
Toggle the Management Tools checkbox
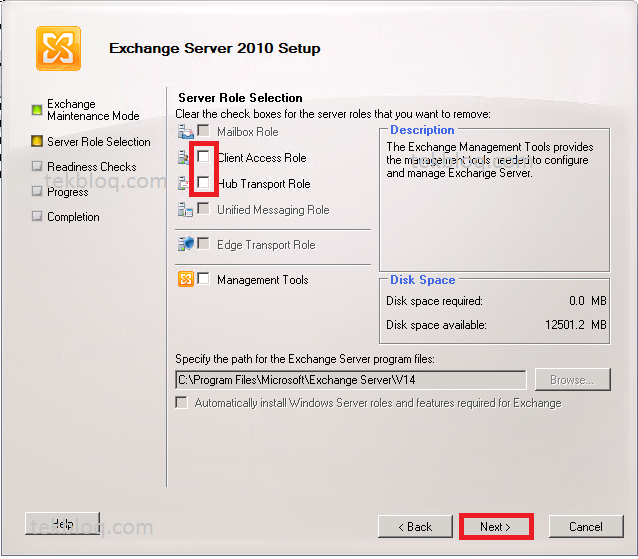(x=203, y=279)
